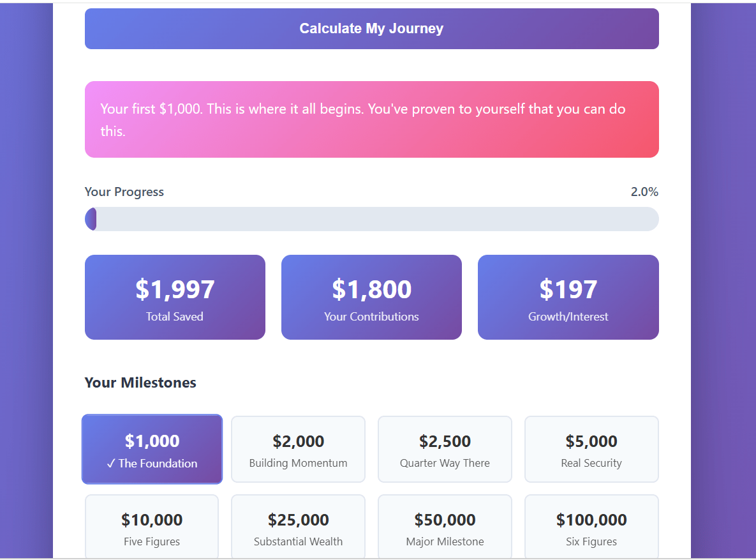Select the $1,800 Your Contributions card
Screen dimensions: 756x560
tap(371, 297)
